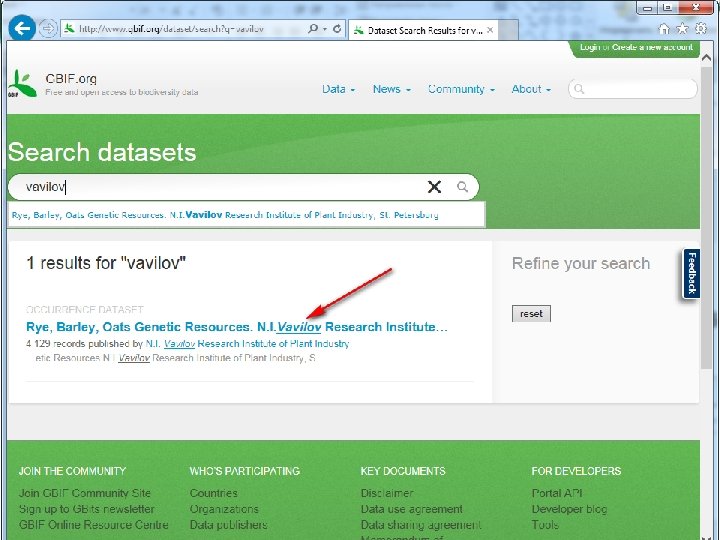Click Sign up to GBits newsletter

[86, 509]
